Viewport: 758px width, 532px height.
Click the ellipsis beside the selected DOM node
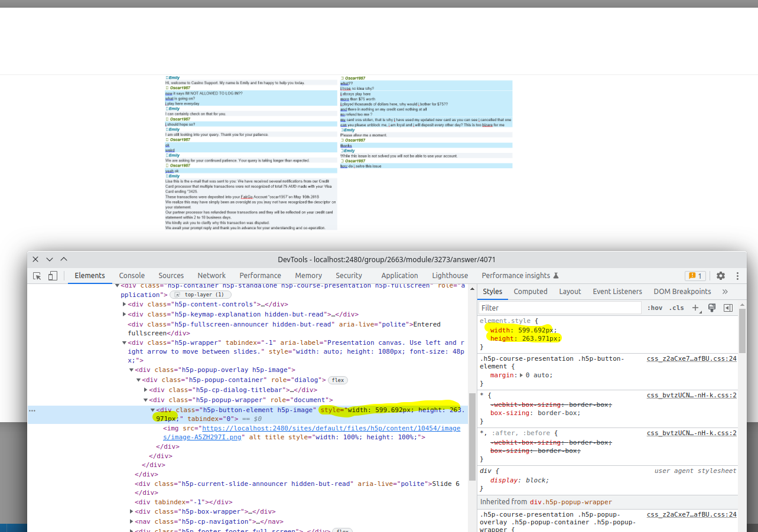pos(32,410)
